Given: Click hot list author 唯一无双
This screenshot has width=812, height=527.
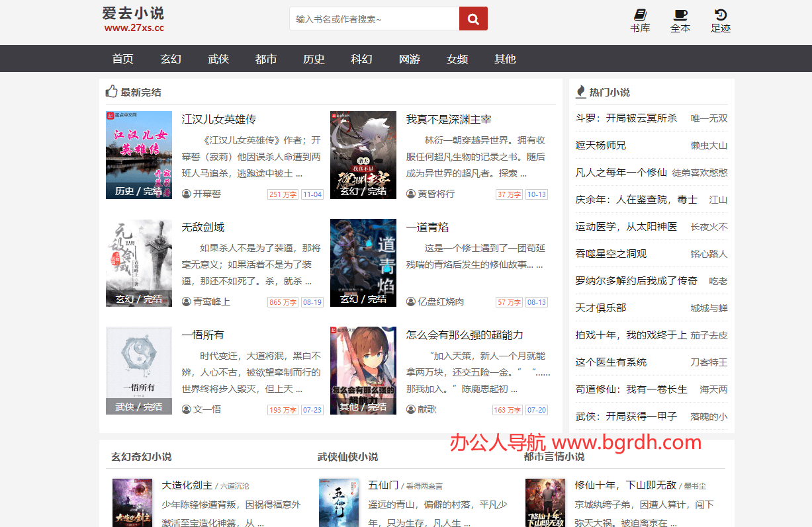Looking at the screenshot, I should click(x=709, y=119).
